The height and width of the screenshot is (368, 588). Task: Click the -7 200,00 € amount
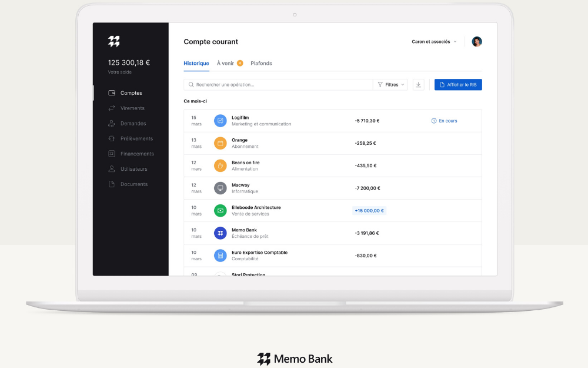pos(367,188)
